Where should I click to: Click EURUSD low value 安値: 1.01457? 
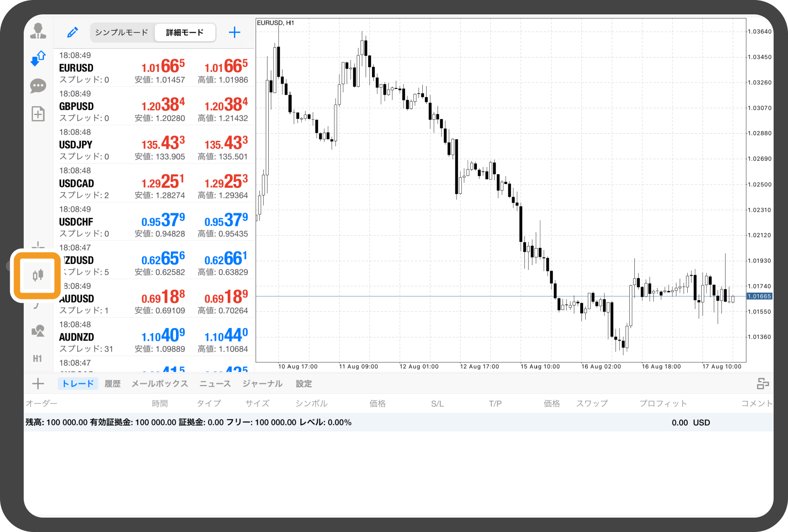coord(160,80)
